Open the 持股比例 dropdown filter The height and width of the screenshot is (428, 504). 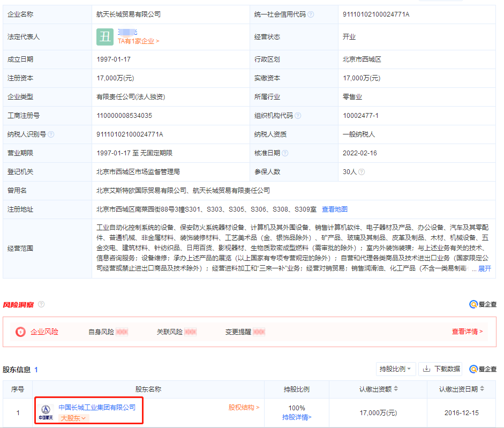pyautogui.click(x=396, y=369)
